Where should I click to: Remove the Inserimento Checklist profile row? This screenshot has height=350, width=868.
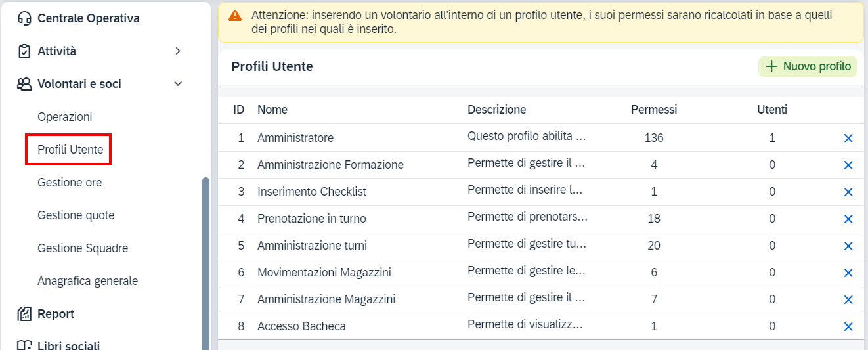coord(848,192)
